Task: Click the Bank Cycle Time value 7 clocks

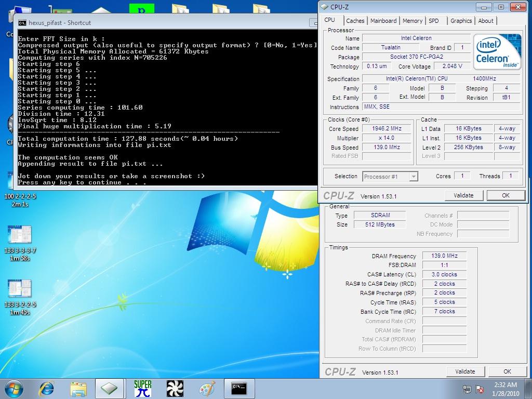Action: [445, 312]
